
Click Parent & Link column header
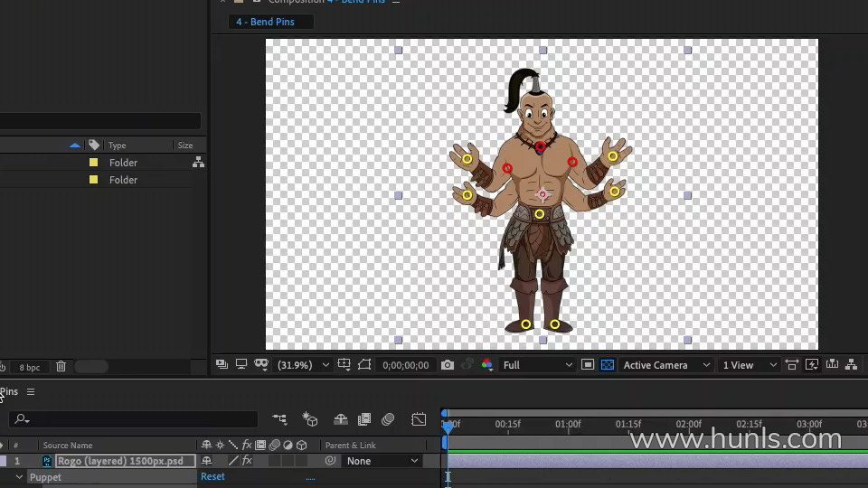coord(351,445)
